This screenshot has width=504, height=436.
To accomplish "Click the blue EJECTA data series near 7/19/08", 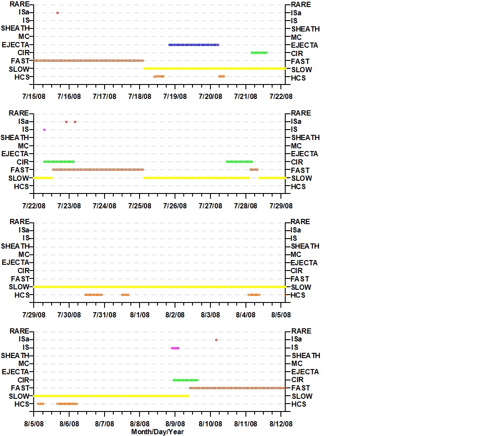I will (194, 45).
